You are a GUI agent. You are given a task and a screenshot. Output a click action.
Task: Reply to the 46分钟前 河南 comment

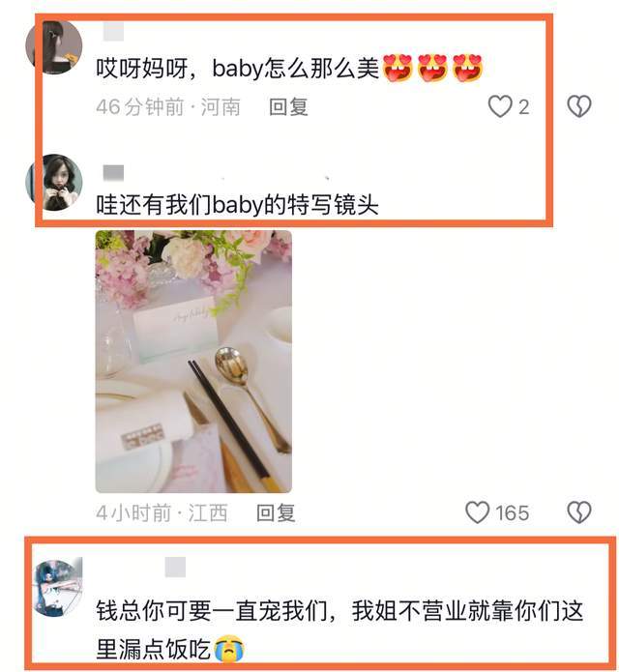point(288,106)
